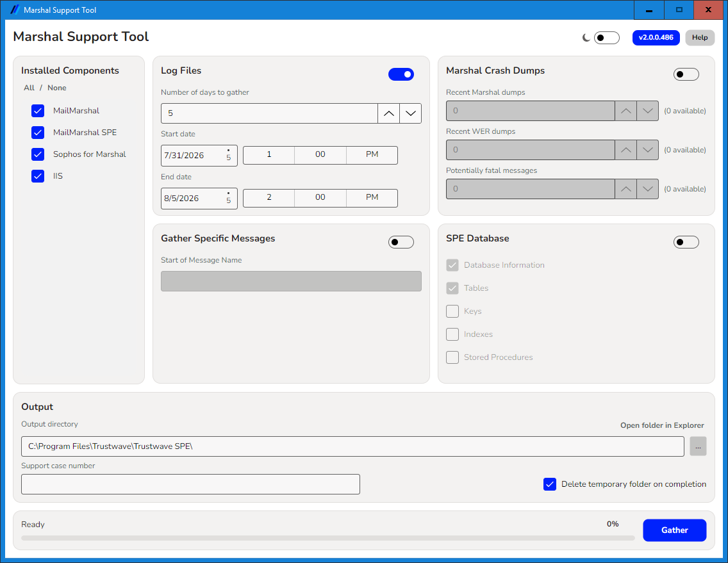The image size is (728, 563).
Task: Click Recent Marshal dumps number field
Action: click(x=530, y=111)
